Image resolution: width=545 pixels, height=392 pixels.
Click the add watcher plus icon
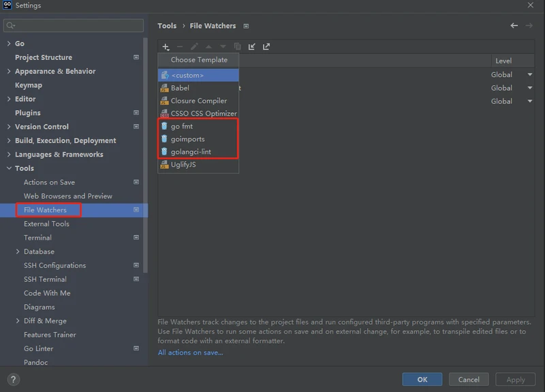pyautogui.click(x=166, y=47)
